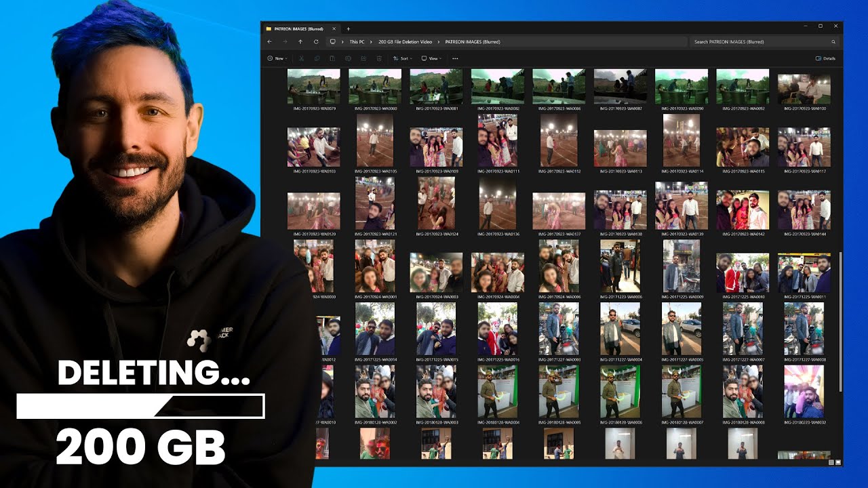Refresh the current folder view
868x488 pixels.
click(316, 42)
